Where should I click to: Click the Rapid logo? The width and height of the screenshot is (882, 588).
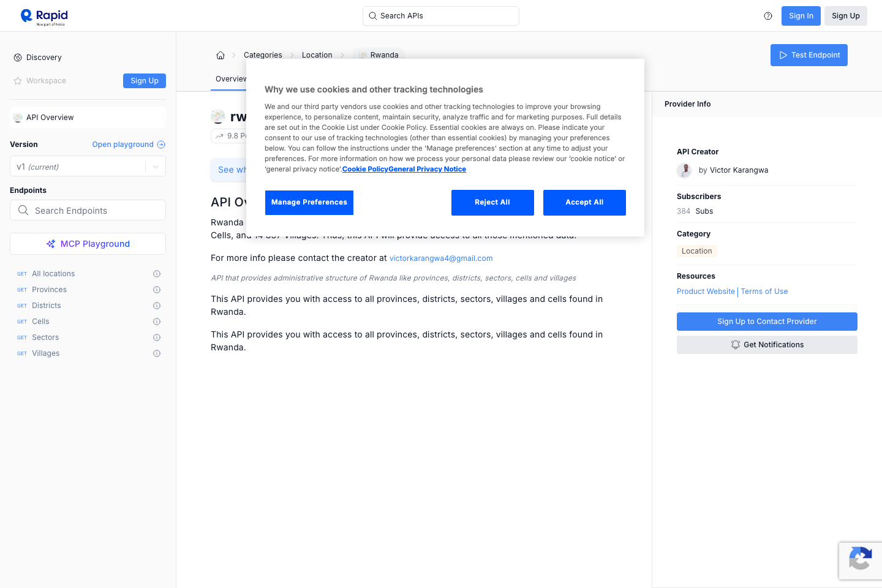(x=44, y=17)
